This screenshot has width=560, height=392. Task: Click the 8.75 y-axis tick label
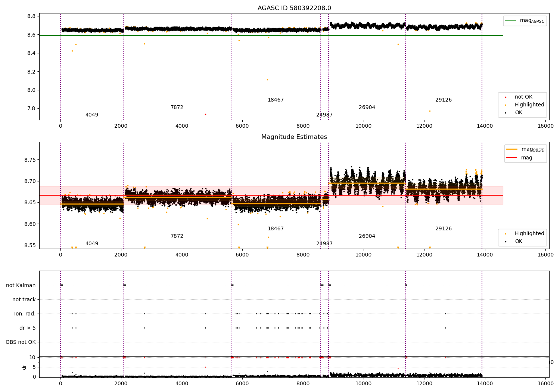[x=30, y=160]
